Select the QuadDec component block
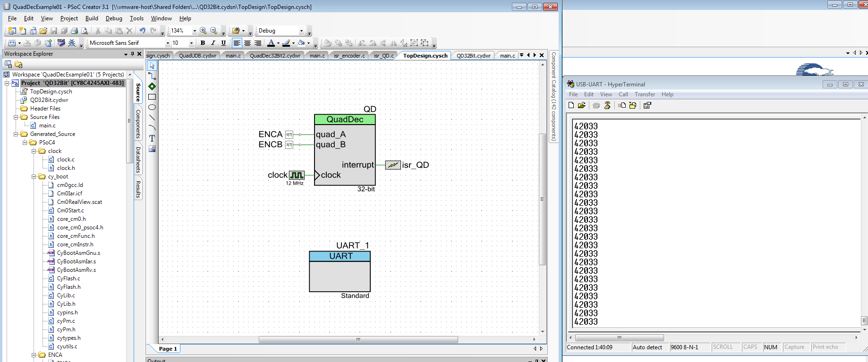The image size is (868, 362). tap(345, 150)
